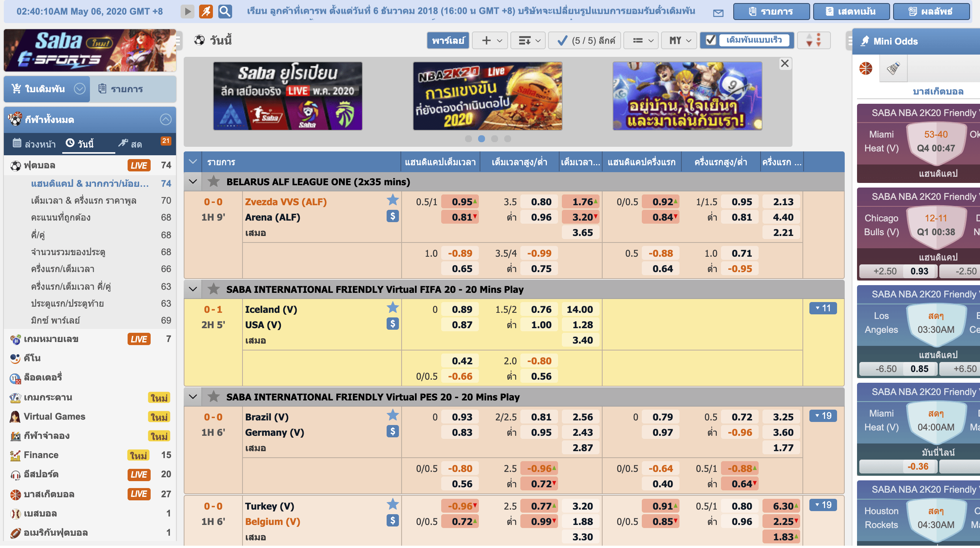Favorite the Zvezda VVS match with star
Screen dimensions: 980x548
point(392,200)
